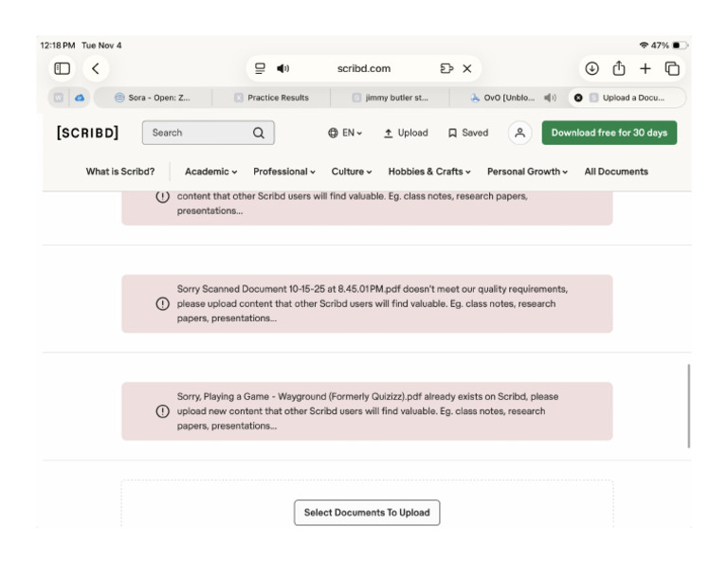Screen dimensions: 728x563
Task: Click Select Documents To Upload button
Action: [367, 513]
